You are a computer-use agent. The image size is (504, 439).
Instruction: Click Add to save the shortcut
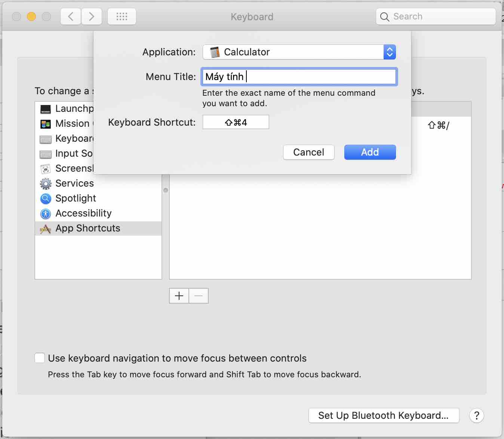click(370, 152)
